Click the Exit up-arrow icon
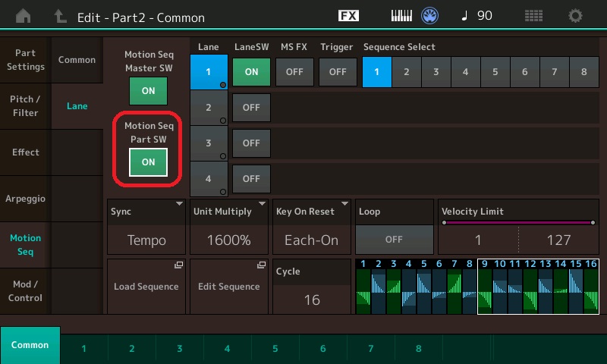The image size is (607, 364). tap(60, 16)
